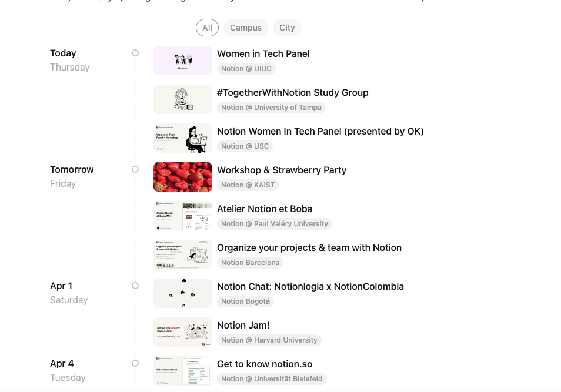Open the Notion Jam! event
Image resolution: width=561 pixels, height=392 pixels.
[x=243, y=326]
